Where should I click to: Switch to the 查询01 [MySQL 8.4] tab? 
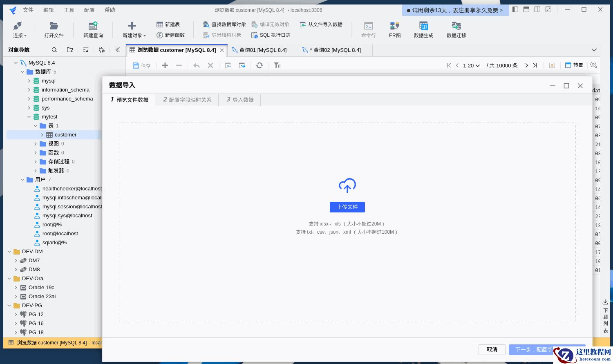coord(262,50)
